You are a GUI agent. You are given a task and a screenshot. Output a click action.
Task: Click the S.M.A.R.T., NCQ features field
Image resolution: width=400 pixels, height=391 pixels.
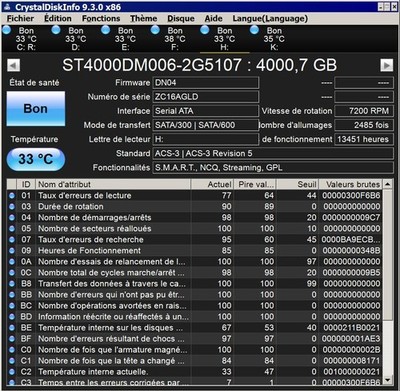coord(273,168)
